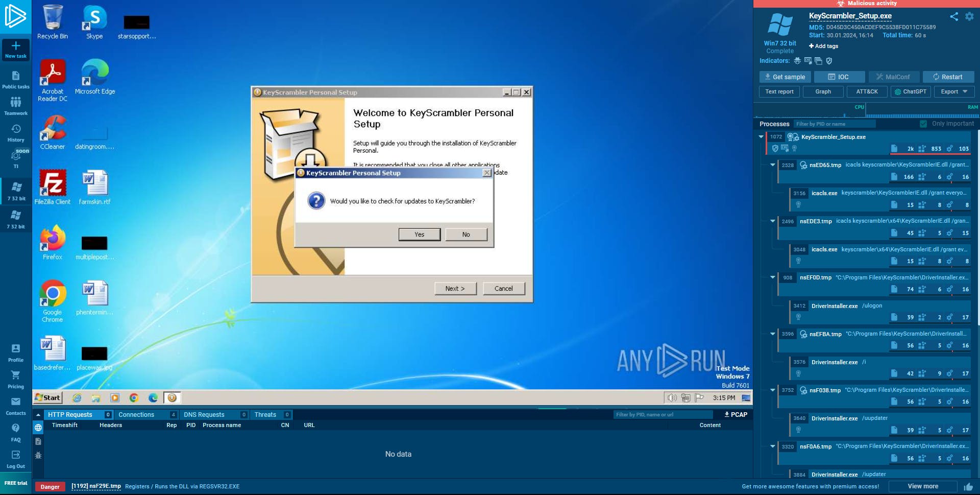This screenshot has height=495, width=980.
Task: Click the thumbs up feedback icon
Action: pyautogui.click(x=968, y=487)
